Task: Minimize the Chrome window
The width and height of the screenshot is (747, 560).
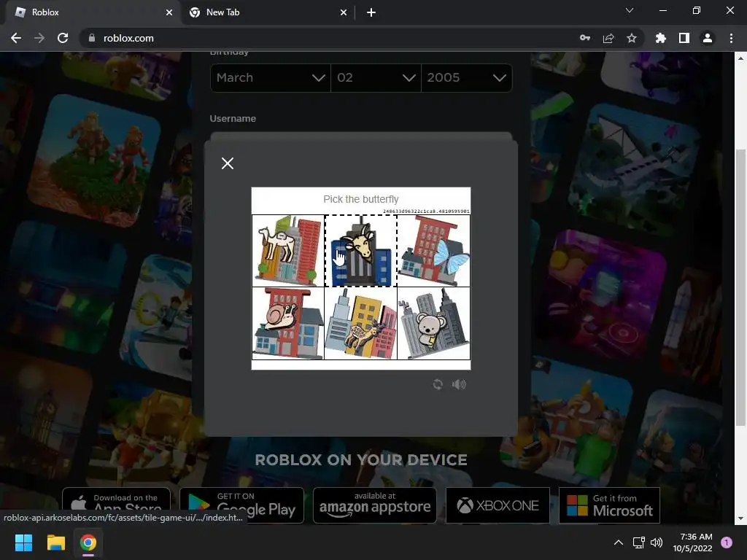Action: (662, 10)
